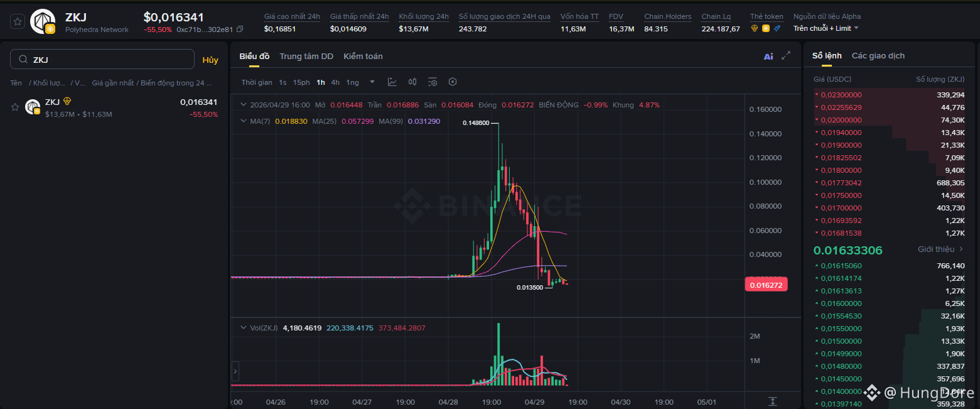Screen dimensions: 980x409
Task: Open the Ai chart assistant
Action: (768, 57)
